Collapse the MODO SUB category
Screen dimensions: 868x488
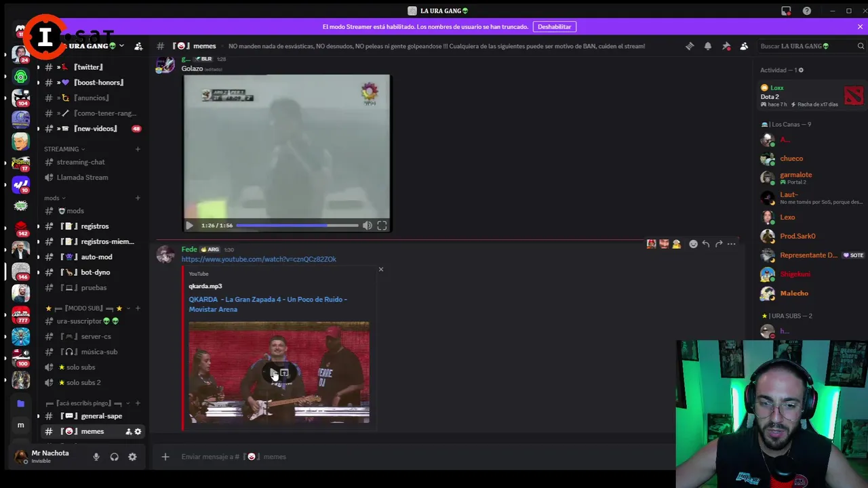click(x=83, y=308)
